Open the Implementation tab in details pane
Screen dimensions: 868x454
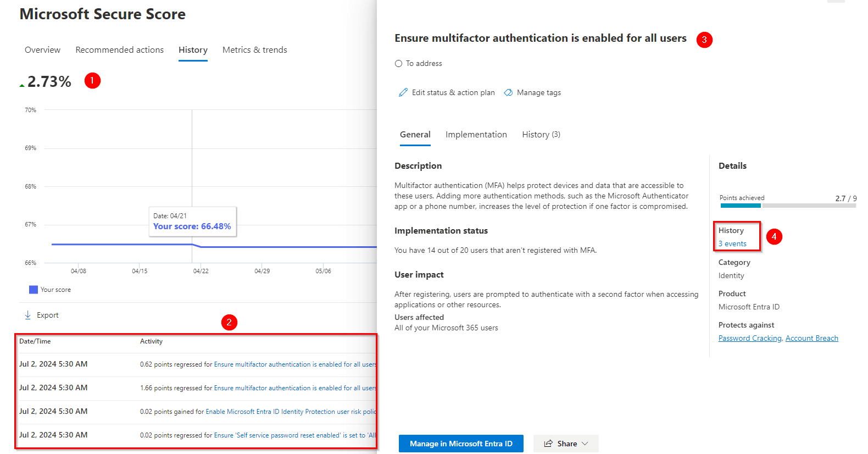[476, 135]
